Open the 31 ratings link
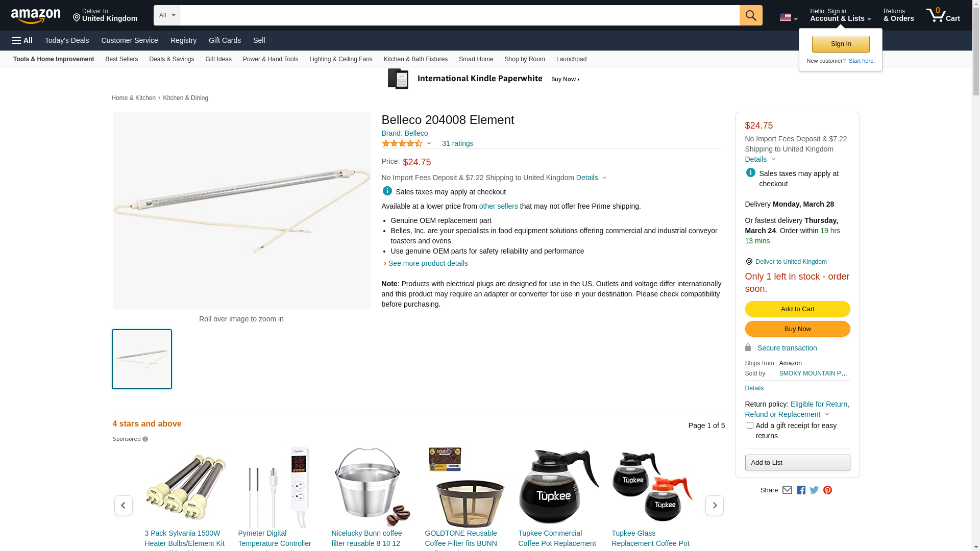This screenshot has width=980, height=551. point(457,143)
